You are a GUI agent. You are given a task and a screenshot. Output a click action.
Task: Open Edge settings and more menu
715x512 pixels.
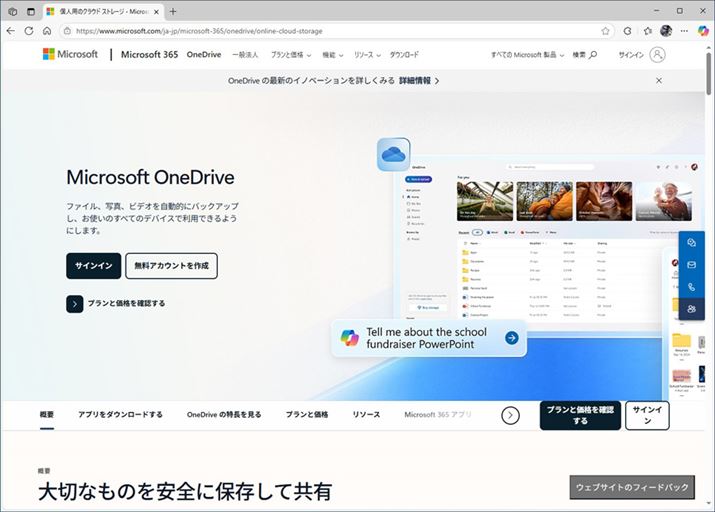[684, 31]
